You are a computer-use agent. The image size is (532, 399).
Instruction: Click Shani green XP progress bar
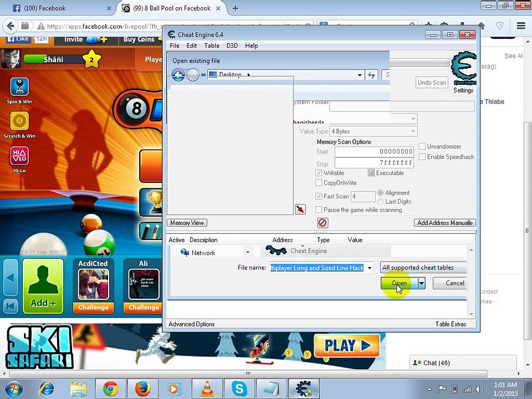53,59
